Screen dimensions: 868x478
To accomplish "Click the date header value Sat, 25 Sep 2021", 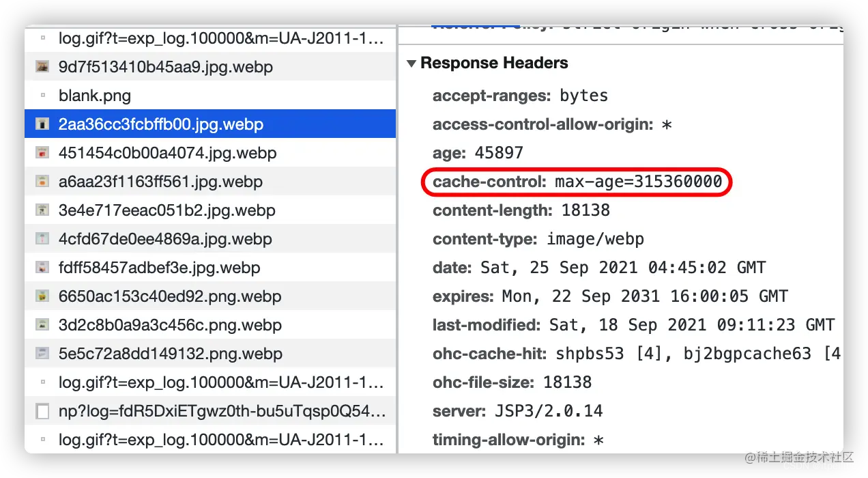I will [x=623, y=268].
